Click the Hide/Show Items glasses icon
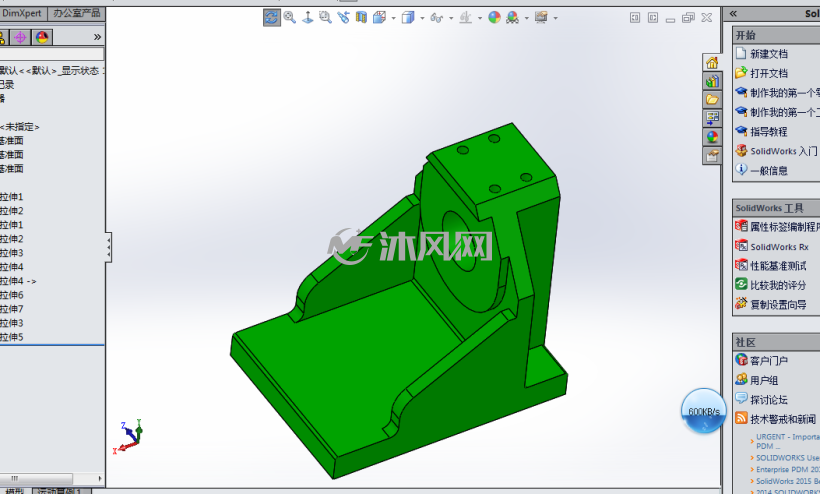Viewport: 820px width, 494px height. point(437,18)
